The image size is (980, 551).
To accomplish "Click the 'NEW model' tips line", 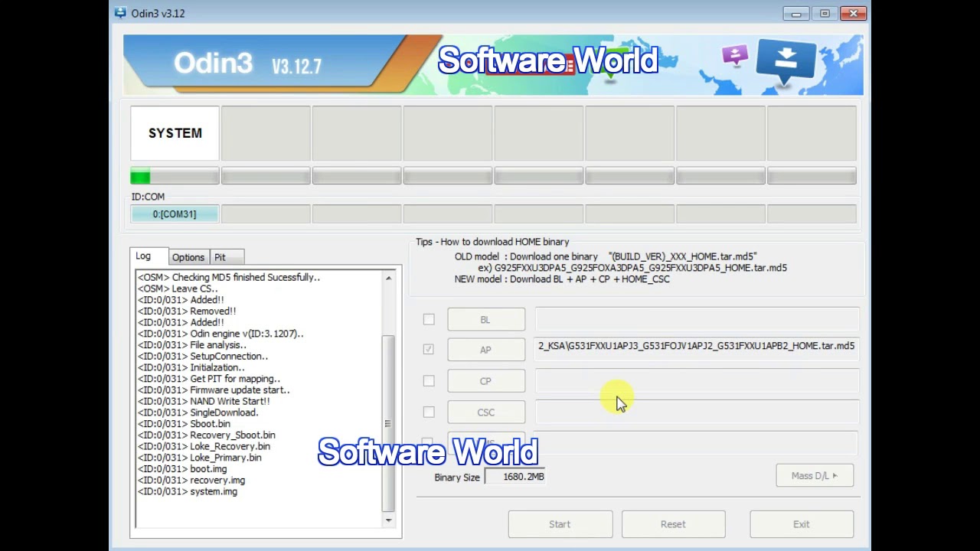I will [x=562, y=279].
